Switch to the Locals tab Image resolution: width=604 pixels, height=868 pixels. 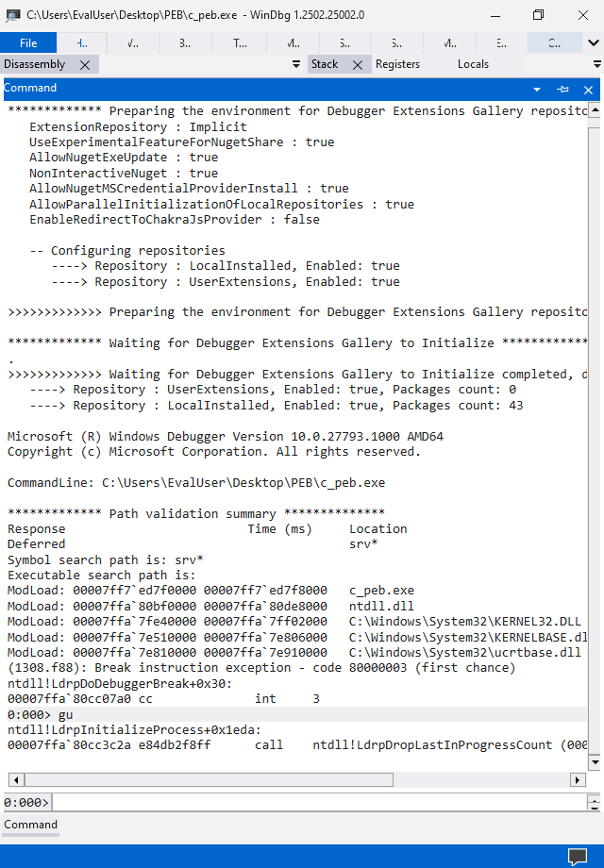pyautogui.click(x=473, y=64)
